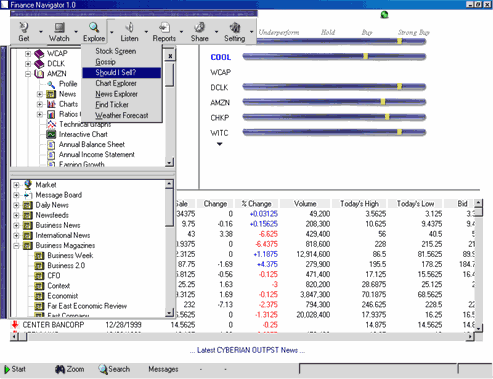Screen dimensions: 493x379
Task: Click the Annual Balance Sheet document icon
Action: click(x=51, y=145)
